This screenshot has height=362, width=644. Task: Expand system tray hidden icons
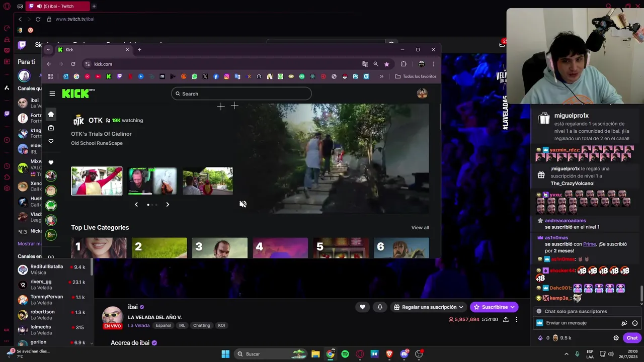(566, 354)
